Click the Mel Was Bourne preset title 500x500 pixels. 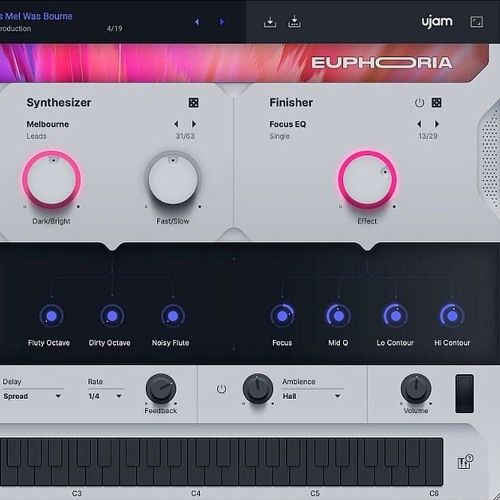click(x=36, y=16)
